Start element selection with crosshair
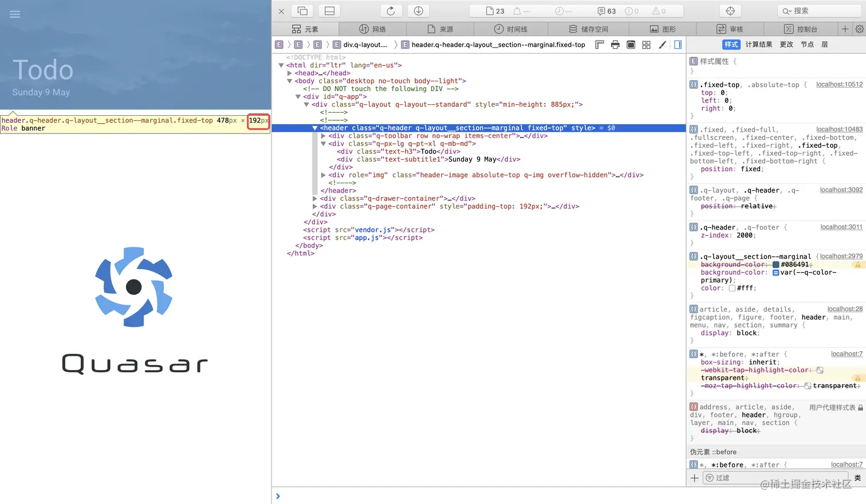The image size is (866, 504). (730, 11)
